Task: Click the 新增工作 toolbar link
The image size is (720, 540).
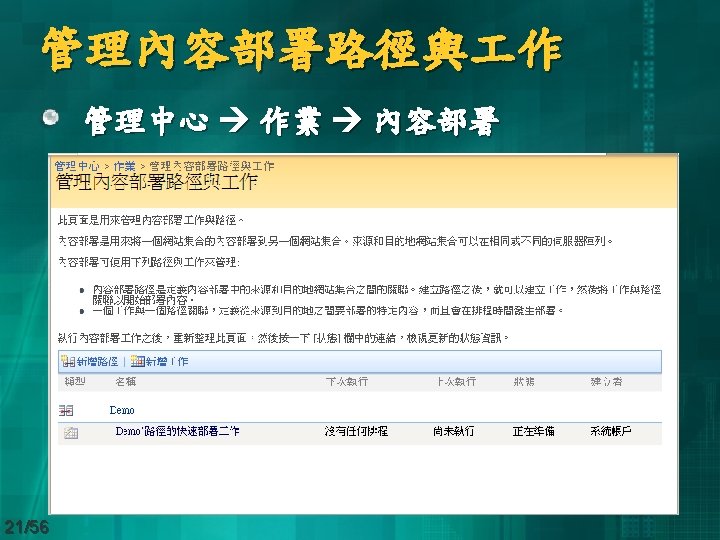Action: coord(167,361)
